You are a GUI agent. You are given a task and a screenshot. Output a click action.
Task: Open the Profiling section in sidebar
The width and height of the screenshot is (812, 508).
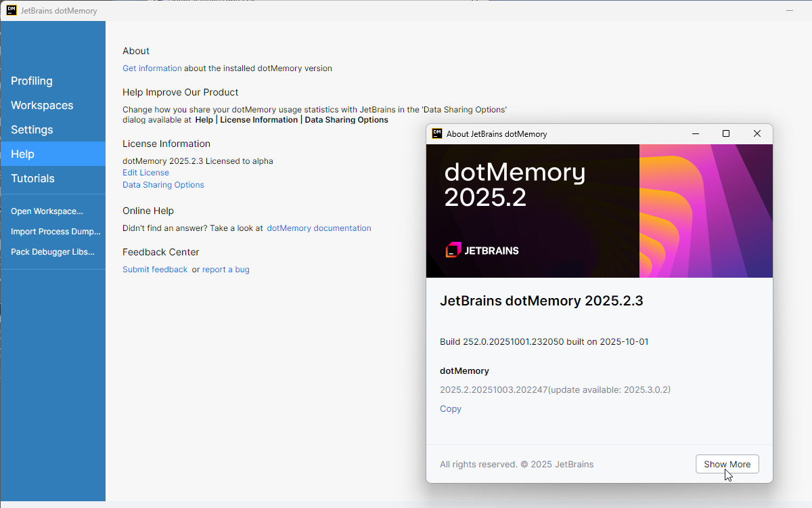pos(32,81)
